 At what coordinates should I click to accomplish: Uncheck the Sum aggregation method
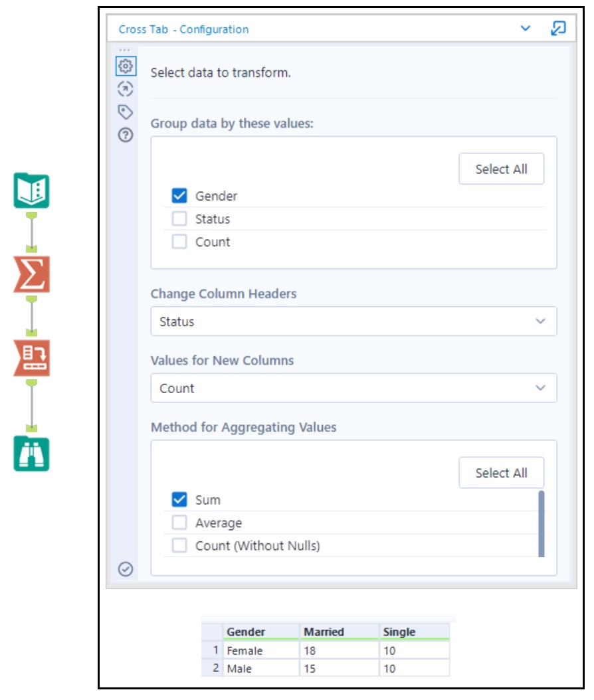point(179,499)
